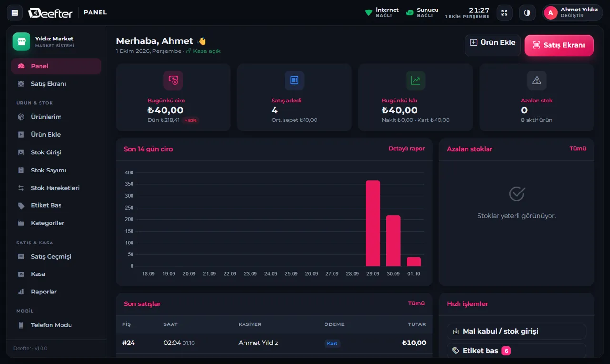Click the Bugünkü ciro card icon
Image resolution: width=610 pixels, height=364 pixels.
point(173,81)
